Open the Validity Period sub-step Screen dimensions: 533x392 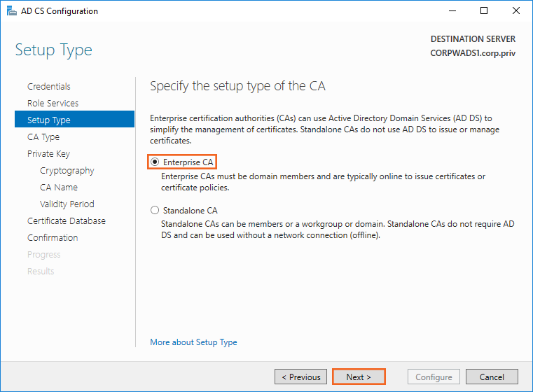point(67,204)
